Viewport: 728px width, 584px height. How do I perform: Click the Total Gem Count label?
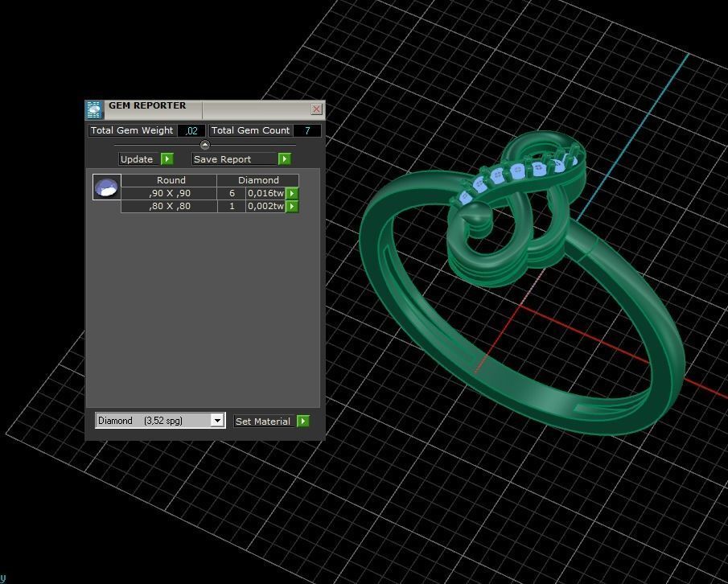tap(251, 130)
